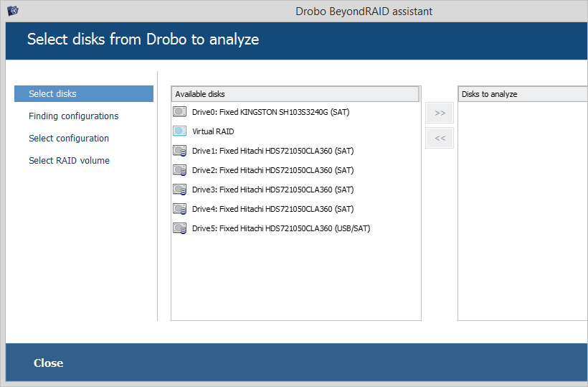Select 'Drive1: Fixed Hitachi HDS721050CLA360 (SAT)' text
588x387 pixels.
tap(273, 151)
